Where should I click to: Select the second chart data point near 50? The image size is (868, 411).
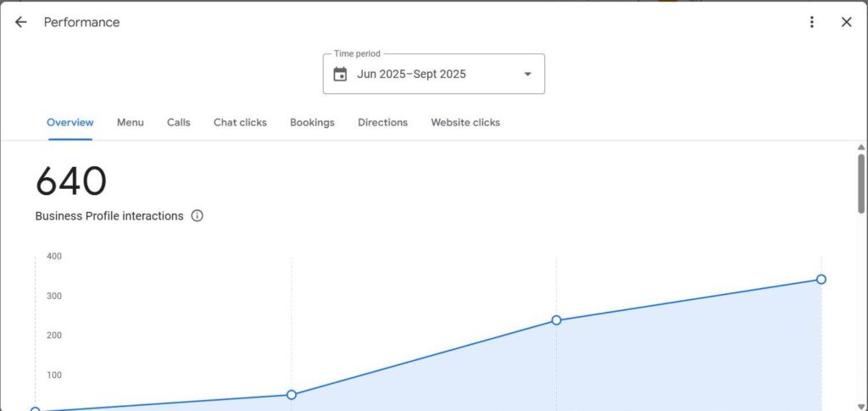click(x=292, y=395)
